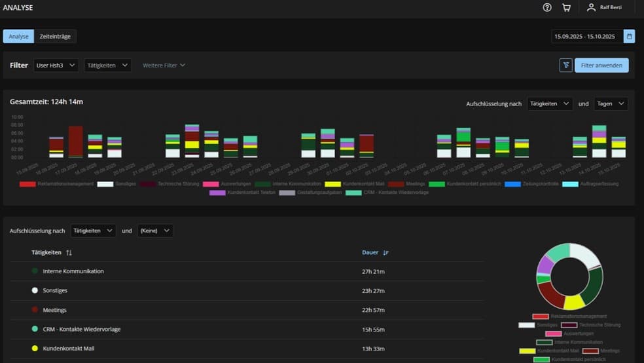Click the Filter anwenden button
Viewport: 644px width, 363px height.
coord(601,66)
